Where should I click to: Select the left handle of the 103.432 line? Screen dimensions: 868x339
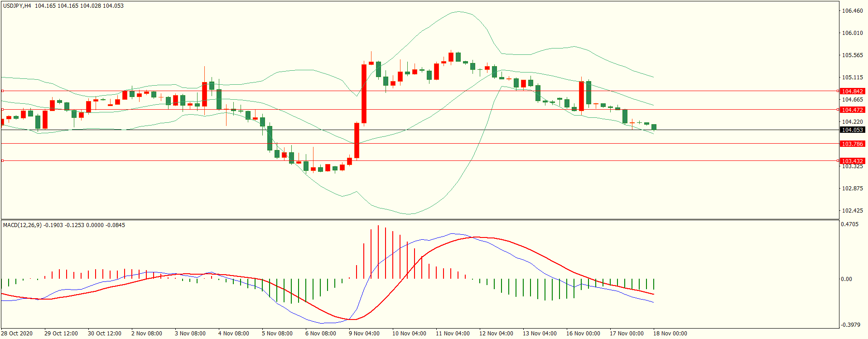tap(2, 161)
